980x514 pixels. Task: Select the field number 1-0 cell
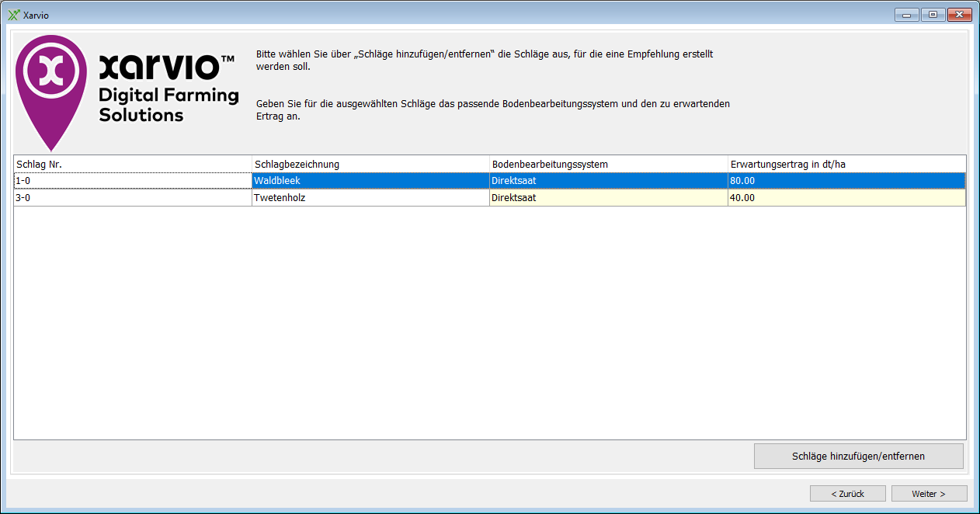point(132,181)
